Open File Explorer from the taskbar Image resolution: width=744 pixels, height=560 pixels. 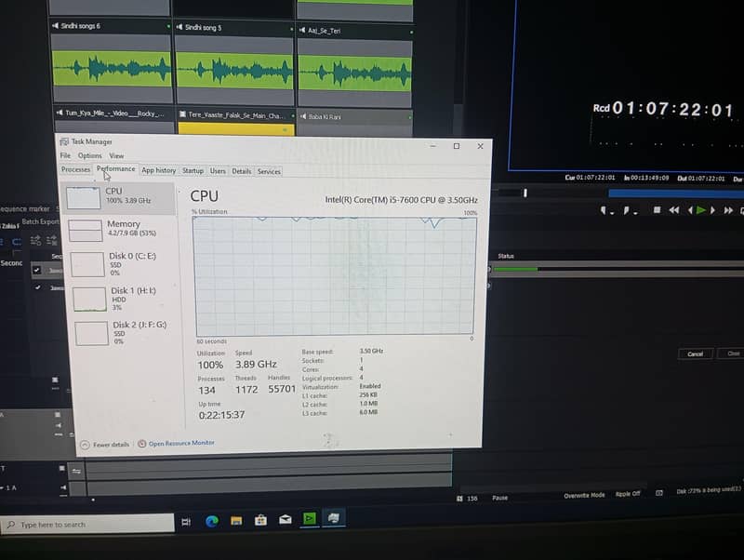236,521
